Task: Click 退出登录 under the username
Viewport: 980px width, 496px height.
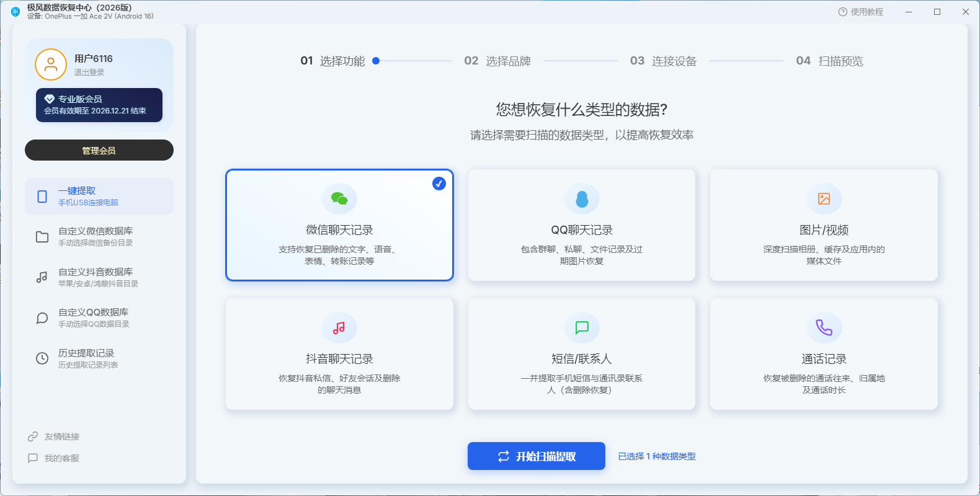Action: pos(89,73)
